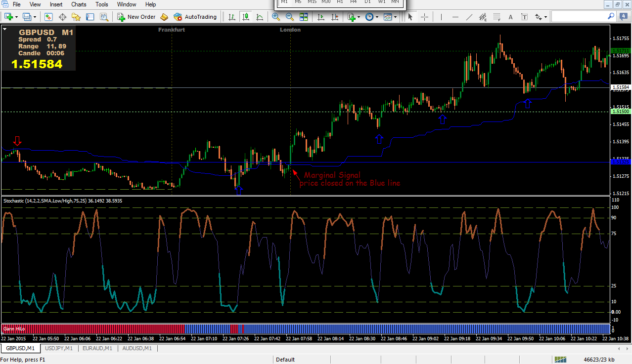Switch to the AUDUSD,M1 chart tab
Viewport: 632px width, 364px height.
tap(136, 348)
